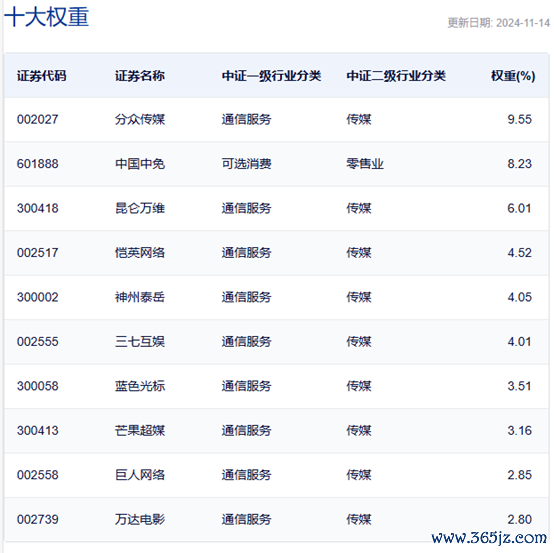Select the 中证二级行业分类 header
Viewport: 554px width, 553px height.
click(396, 76)
